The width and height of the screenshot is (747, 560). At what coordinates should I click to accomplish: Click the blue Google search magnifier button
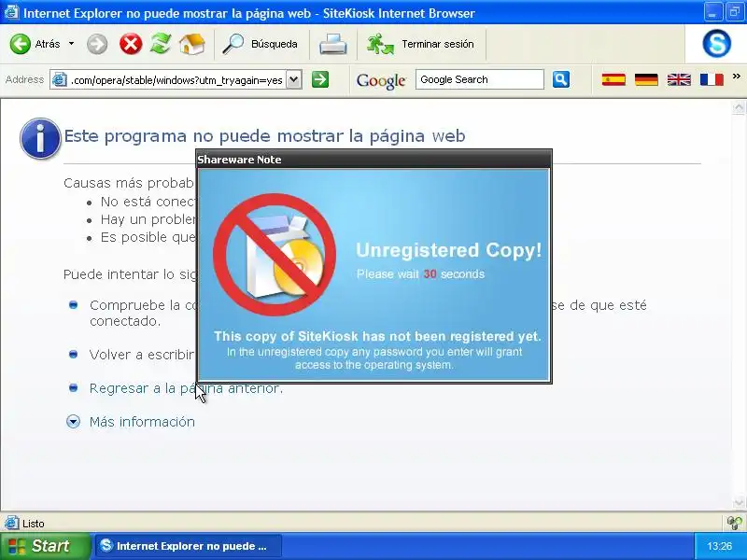[x=561, y=79]
